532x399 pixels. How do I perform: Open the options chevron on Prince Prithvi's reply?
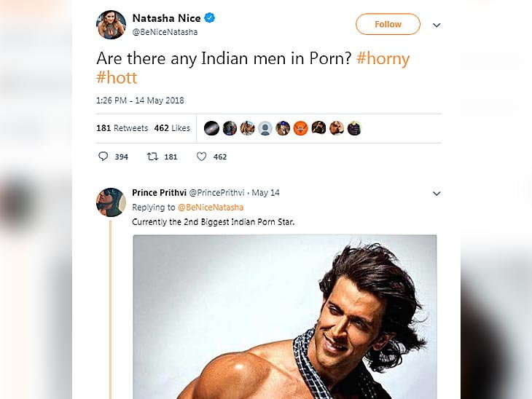[x=437, y=194]
